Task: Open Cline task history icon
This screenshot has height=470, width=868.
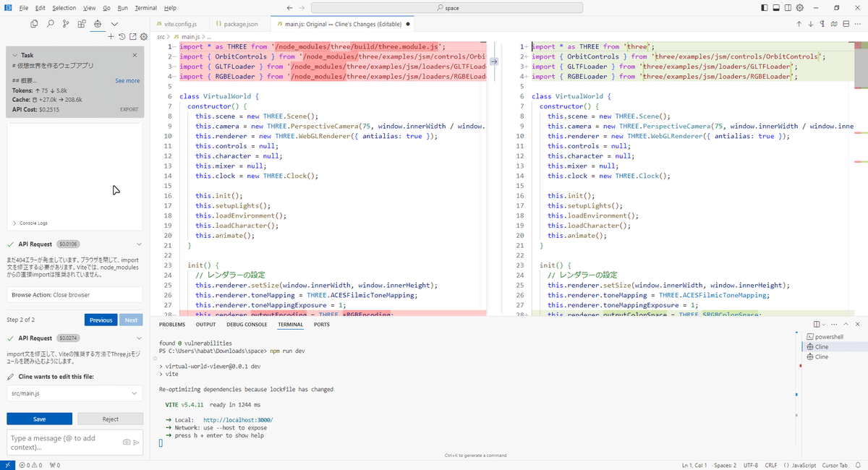Action: [122, 37]
